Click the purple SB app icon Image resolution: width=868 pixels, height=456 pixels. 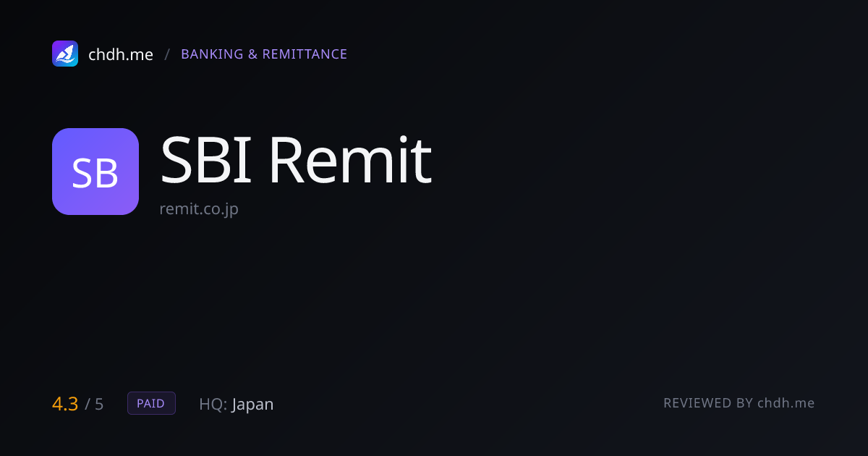click(x=95, y=172)
